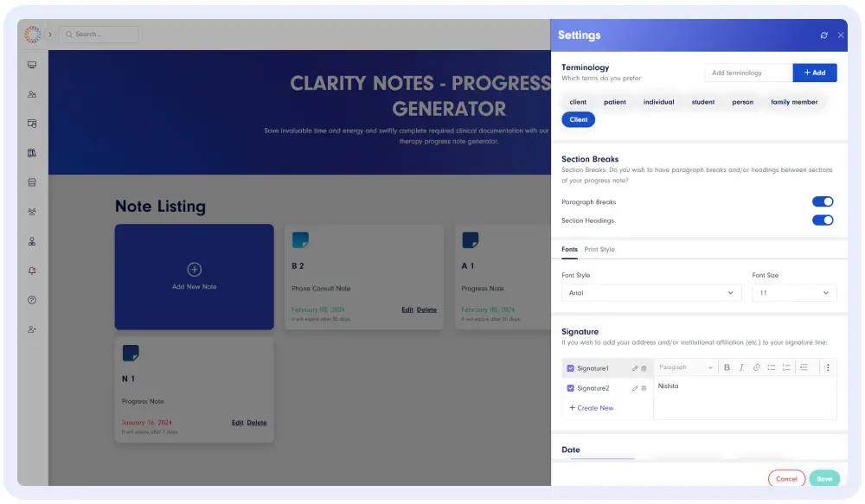Switch to the Fonts tab
The width and height of the screenshot is (865, 504).
pos(569,249)
